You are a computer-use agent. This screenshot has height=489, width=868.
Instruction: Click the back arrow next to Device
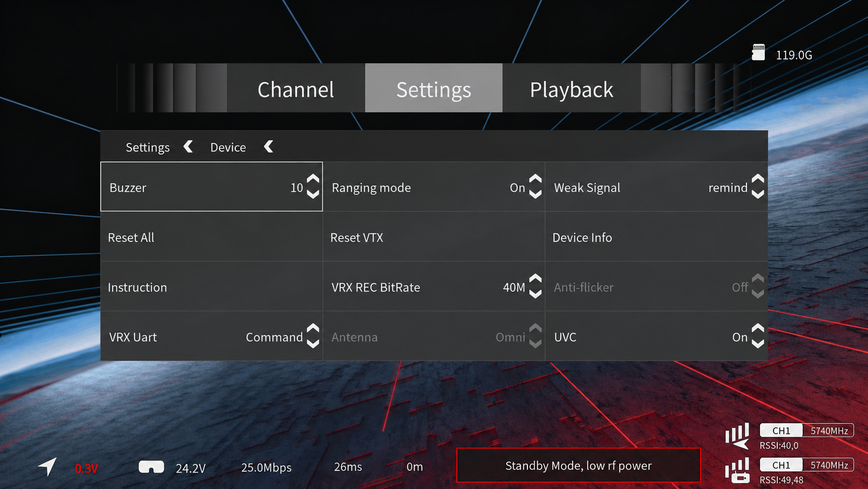(x=268, y=147)
